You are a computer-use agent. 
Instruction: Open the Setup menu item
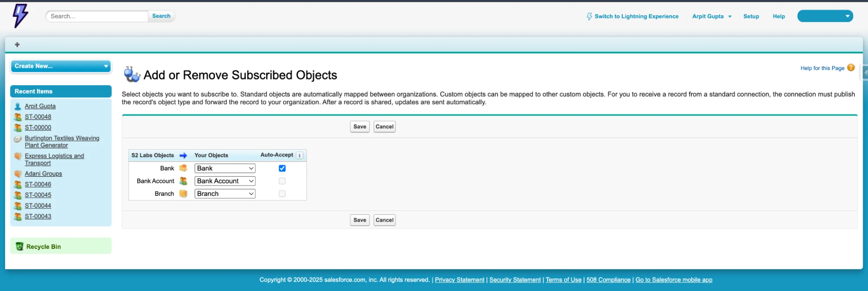[x=751, y=17]
